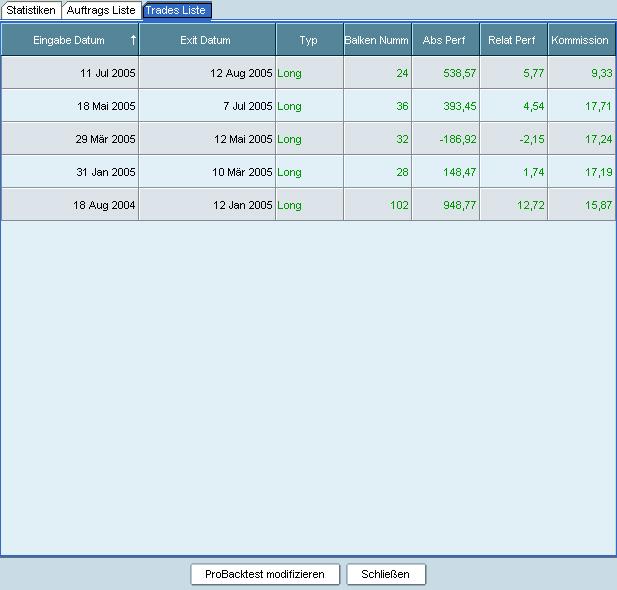
Task: Click Relat Perf value 12,72
Action: pos(530,205)
